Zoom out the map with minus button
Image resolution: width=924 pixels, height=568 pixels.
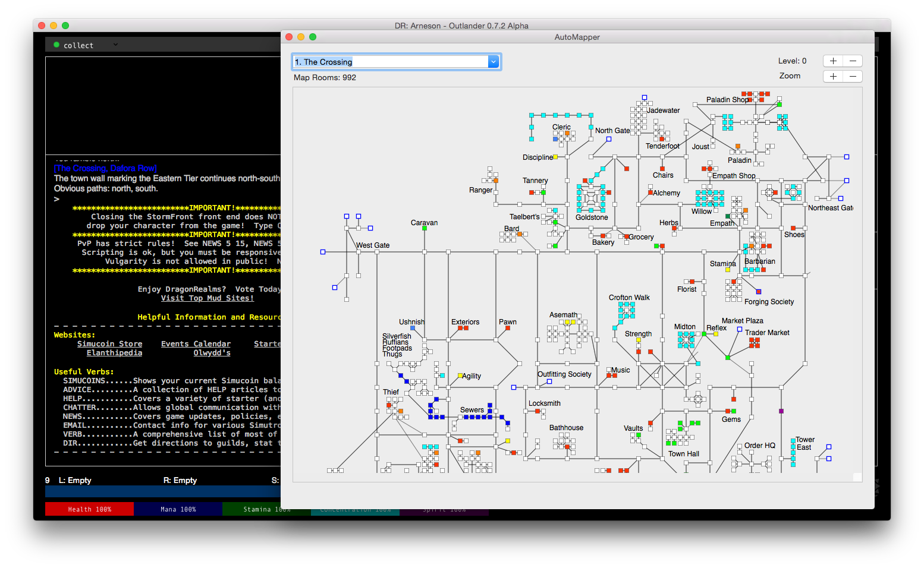pos(853,76)
